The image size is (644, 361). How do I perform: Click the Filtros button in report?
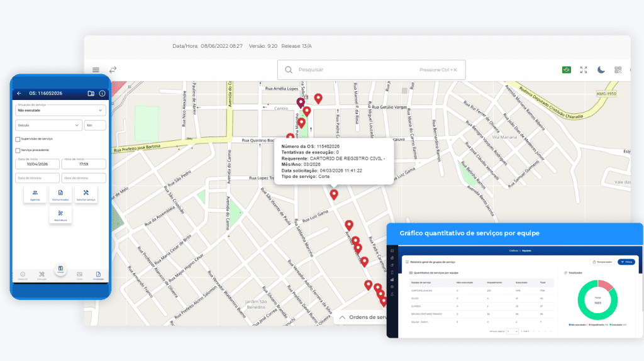coord(625,261)
